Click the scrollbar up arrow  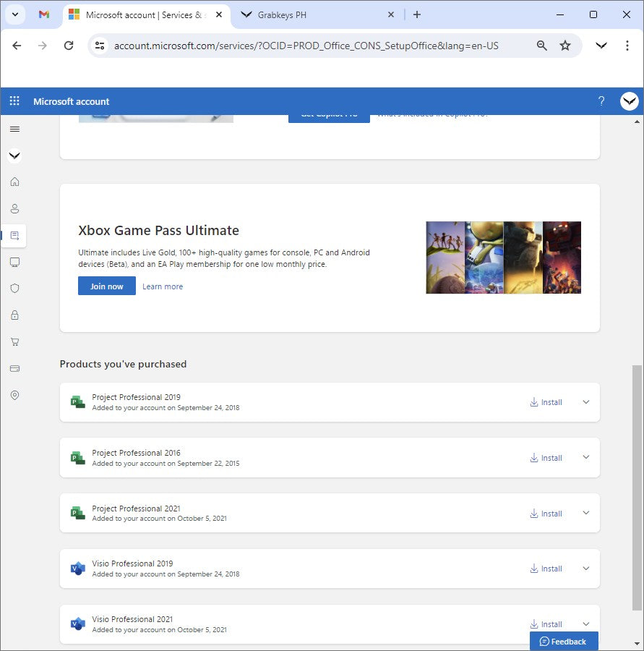coord(637,122)
